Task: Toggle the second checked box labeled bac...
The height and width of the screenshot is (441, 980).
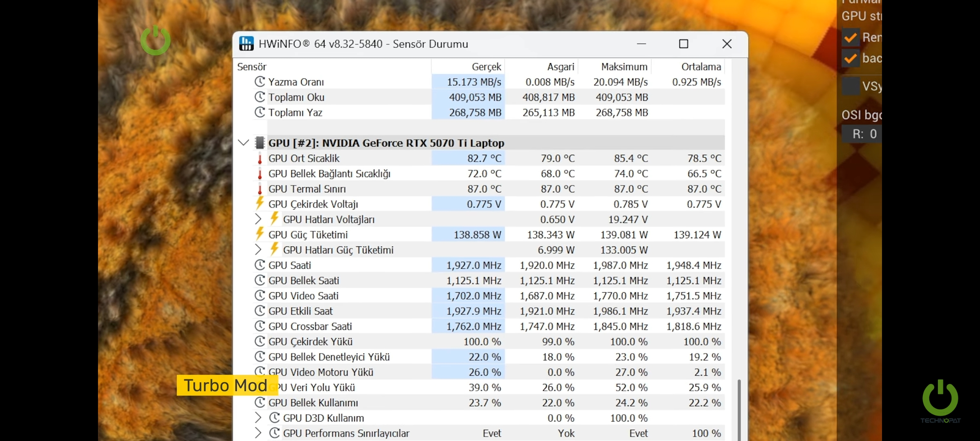Action: tap(851, 58)
